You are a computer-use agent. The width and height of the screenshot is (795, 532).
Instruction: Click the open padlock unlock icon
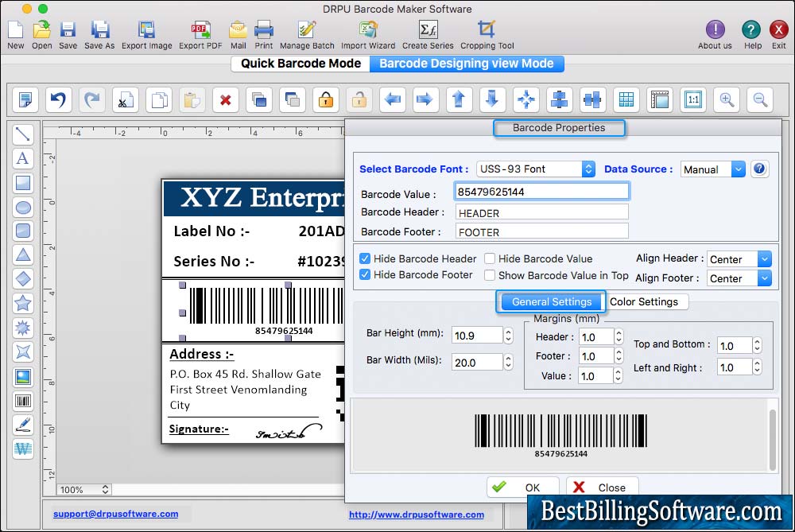pyautogui.click(x=359, y=99)
